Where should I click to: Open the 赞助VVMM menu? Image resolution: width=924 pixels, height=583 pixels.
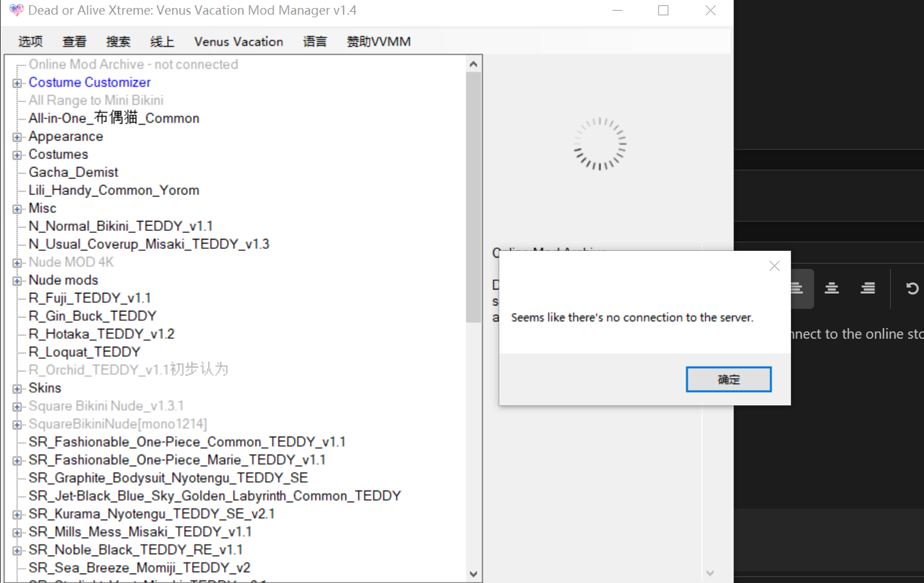[x=379, y=41]
